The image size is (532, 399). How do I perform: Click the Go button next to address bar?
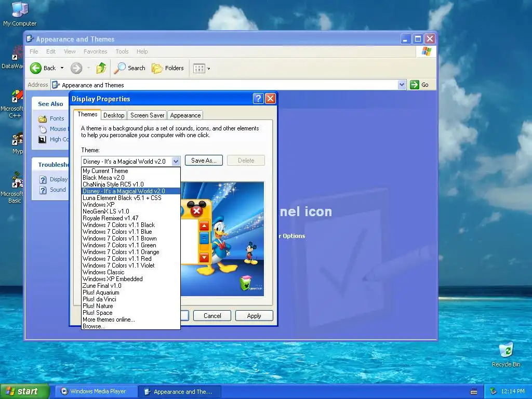click(x=419, y=85)
